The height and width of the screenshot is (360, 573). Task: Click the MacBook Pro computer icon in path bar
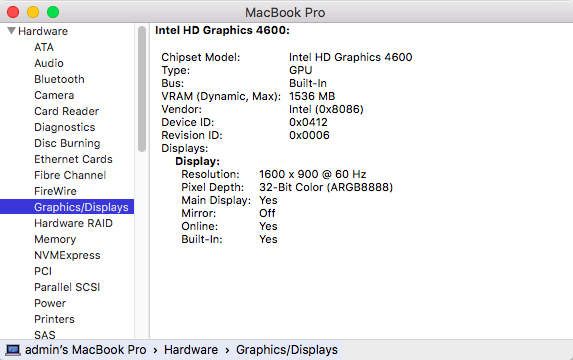click(x=13, y=350)
